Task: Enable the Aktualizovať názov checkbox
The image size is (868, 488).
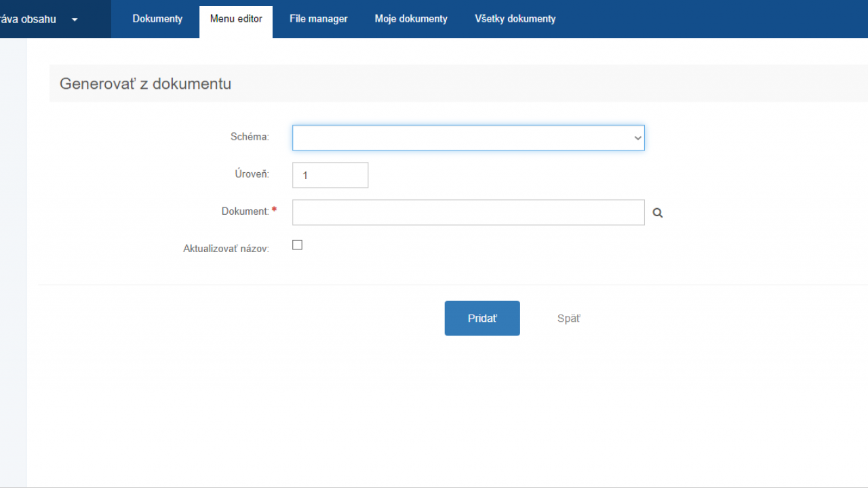Action: coord(297,245)
